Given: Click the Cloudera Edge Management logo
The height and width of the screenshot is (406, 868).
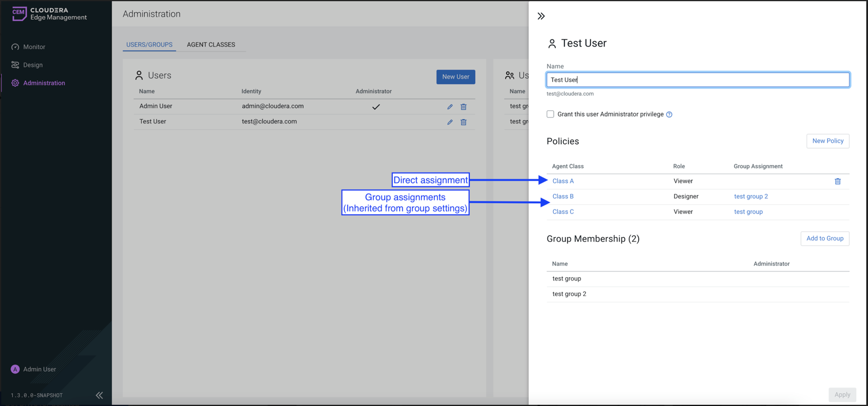Looking at the screenshot, I should click(49, 14).
